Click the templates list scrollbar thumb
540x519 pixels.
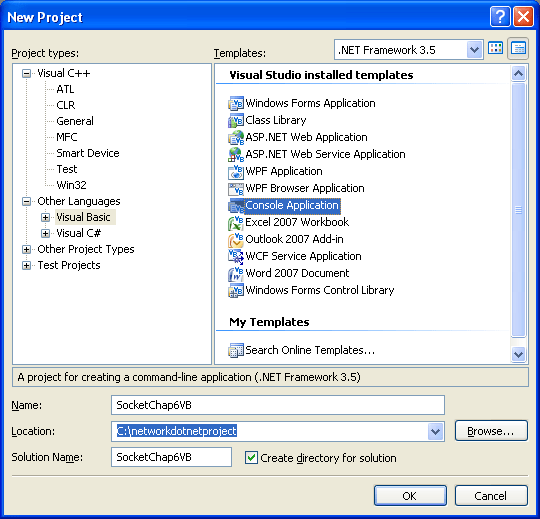click(x=518, y=209)
